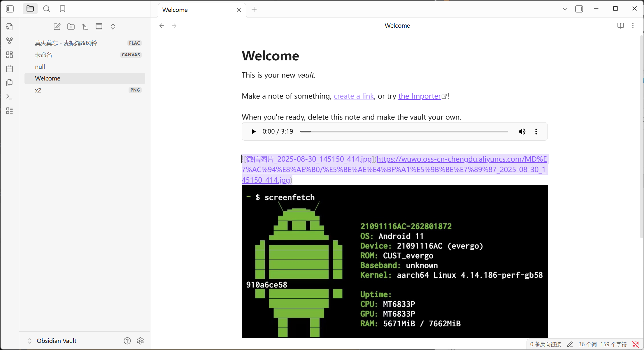Viewport: 644px width, 350px height.
Task: Open today's daily note via calendar icon
Action: click(10, 69)
